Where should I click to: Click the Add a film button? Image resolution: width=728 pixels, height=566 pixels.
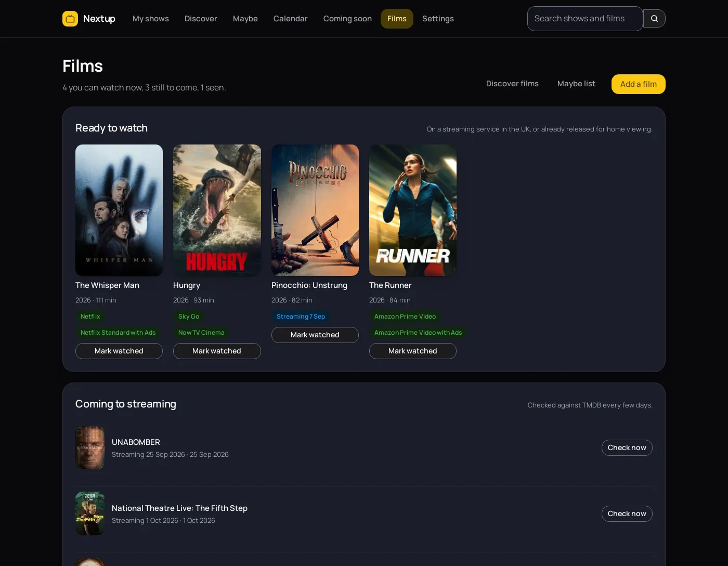pyautogui.click(x=639, y=84)
